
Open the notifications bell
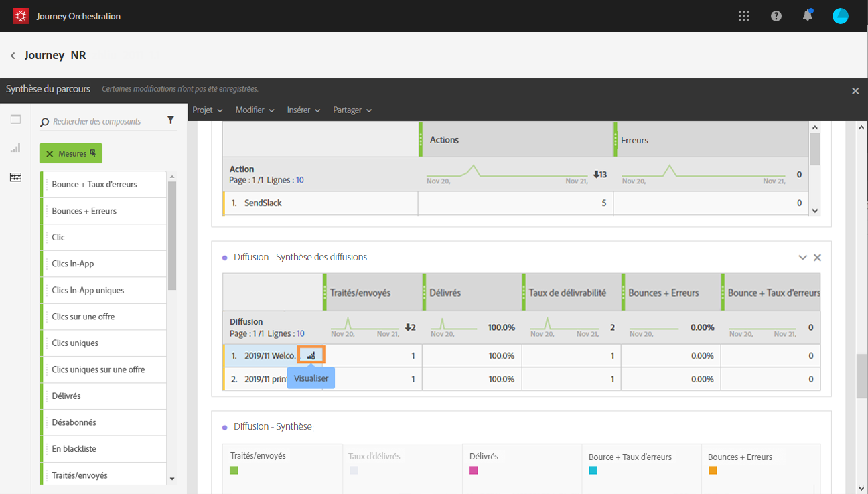[x=808, y=15]
